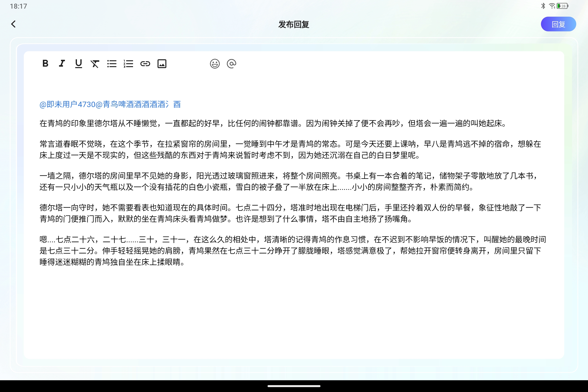This screenshot has width=588, height=392.
Task: Insert an image
Action: click(x=162, y=64)
